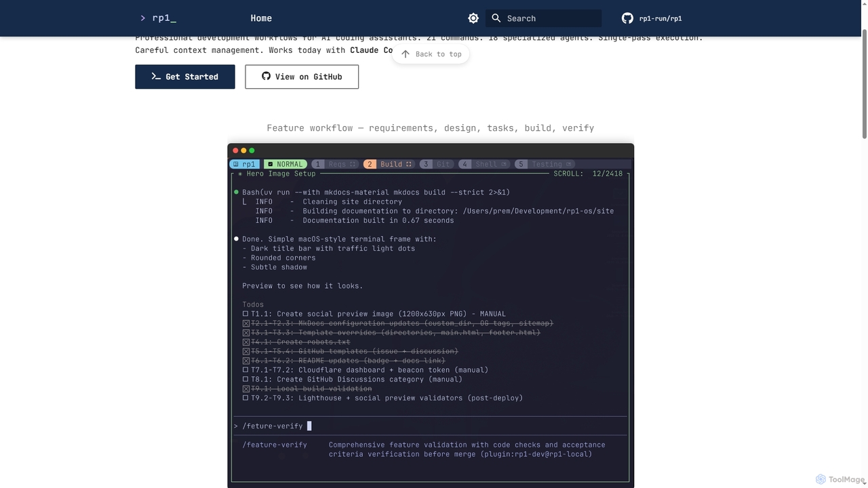Click the 'Documentation built in 0.67 seconds' line
The width and height of the screenshot is (868, 488).
[378, 220]
